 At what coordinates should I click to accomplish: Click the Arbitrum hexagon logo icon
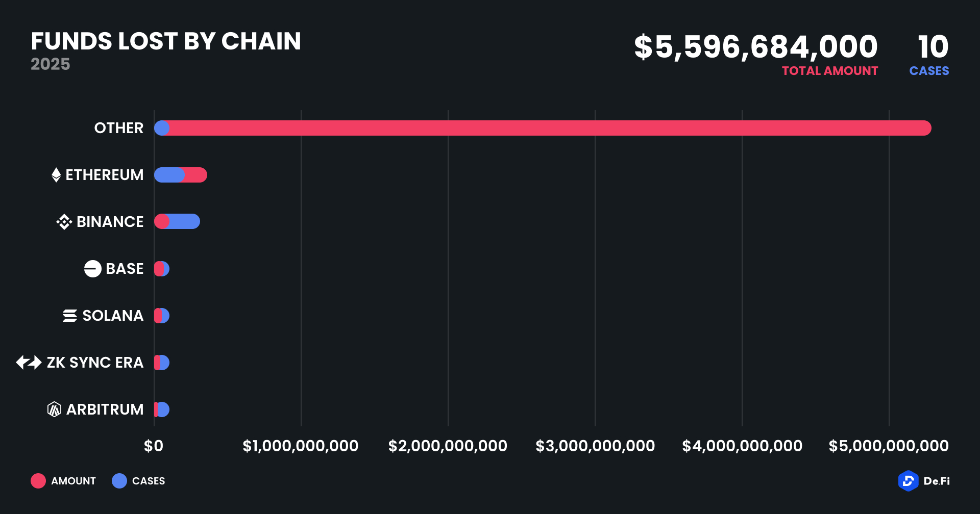54,409
